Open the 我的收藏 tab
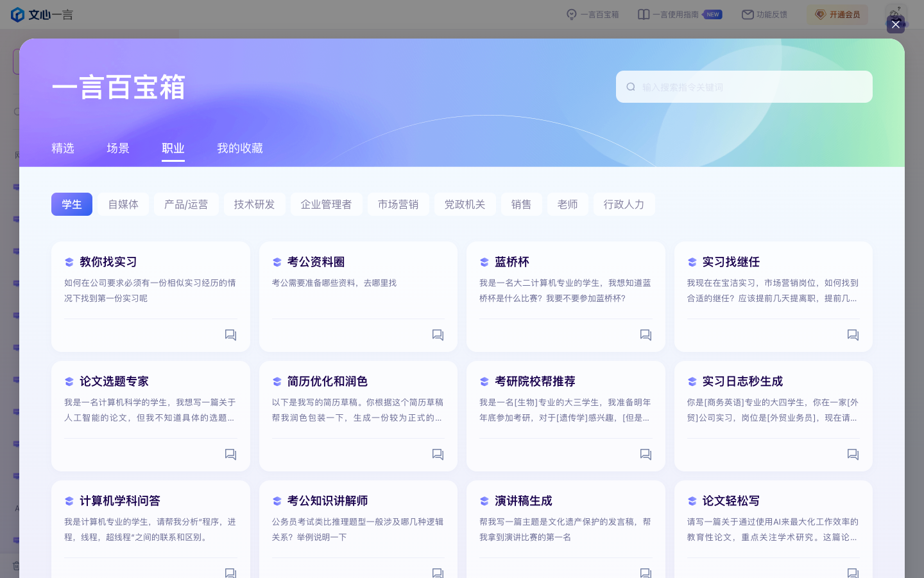 coord(240,148)
